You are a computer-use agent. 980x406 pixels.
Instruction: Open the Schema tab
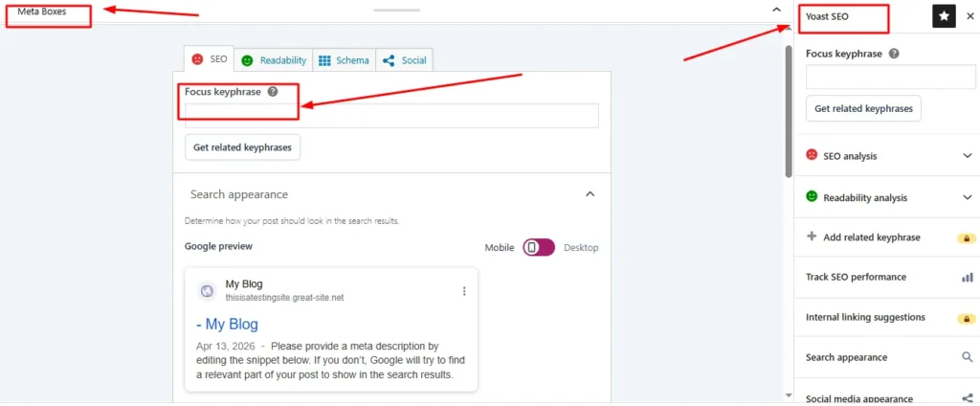[344, 60]
